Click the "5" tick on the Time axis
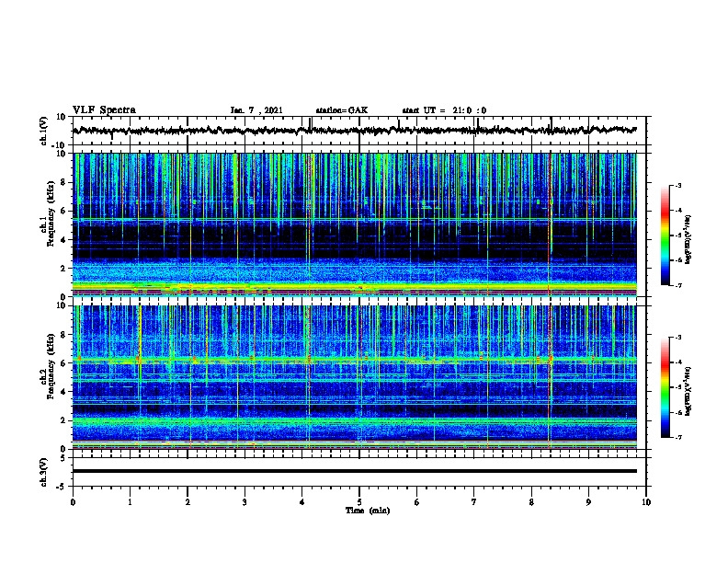The width and height of the screenshot is (728, 563). pos(359,502)
